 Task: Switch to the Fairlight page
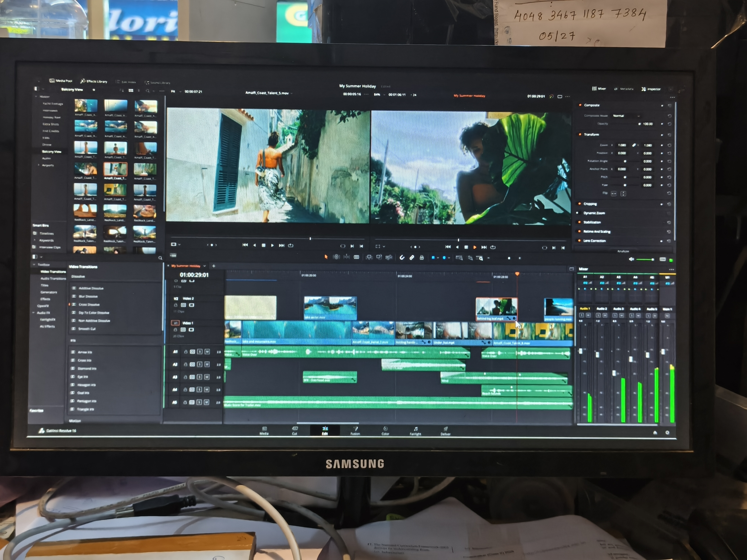click(x=415, y=431)
